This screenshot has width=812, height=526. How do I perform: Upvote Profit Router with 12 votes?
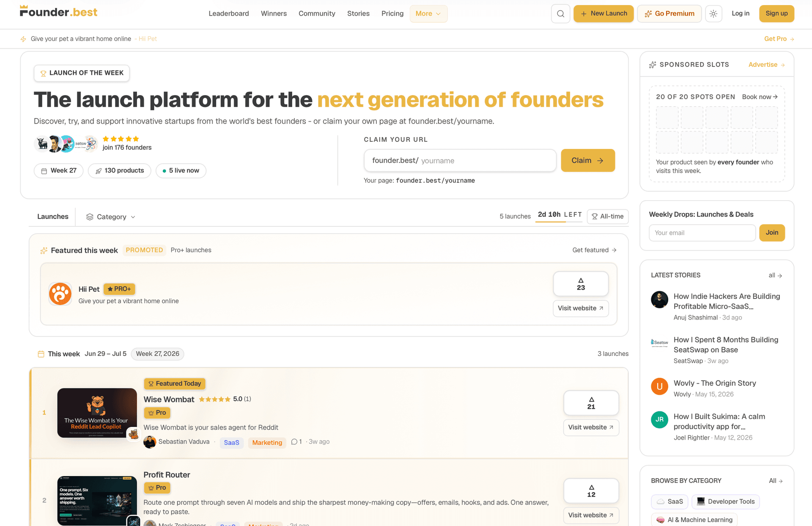pos(591,491)
